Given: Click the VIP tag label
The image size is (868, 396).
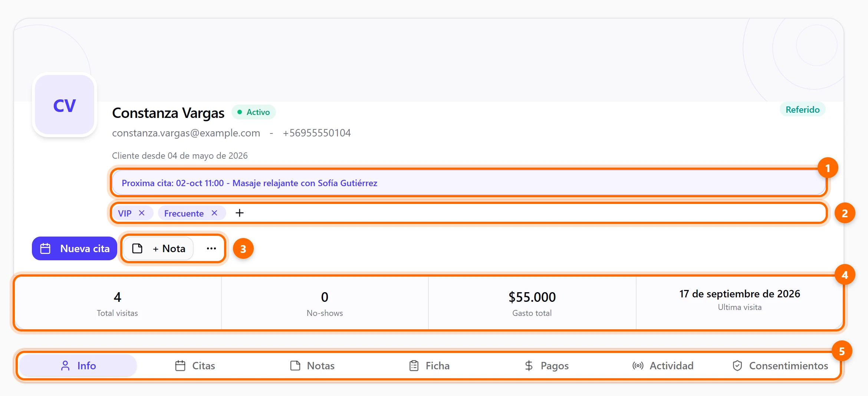Looking at the screenshot, I should coord(125,213).
